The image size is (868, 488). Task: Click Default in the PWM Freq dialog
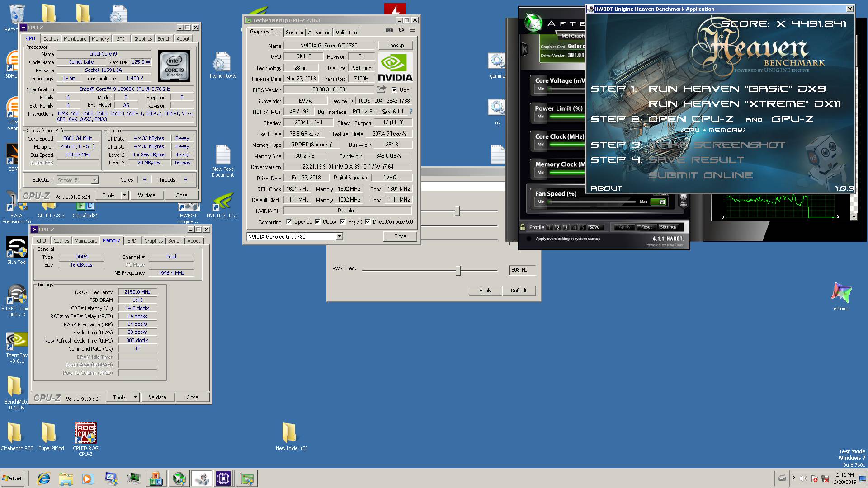point(519,291)
